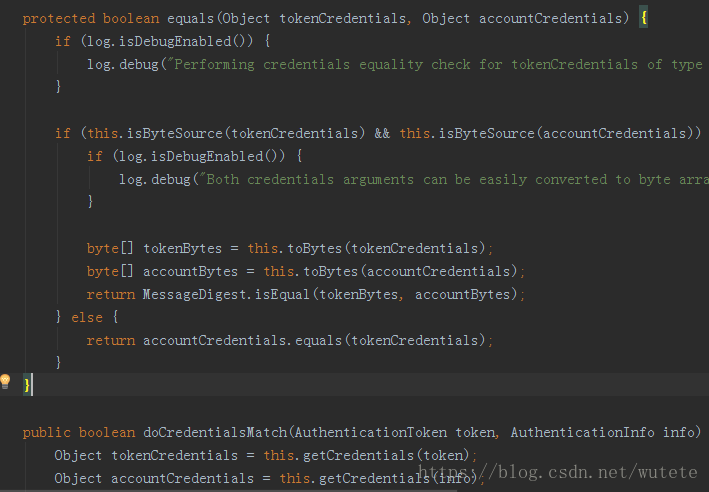Click 'accountCredentials.equals' in the else branch
The image size is (709, 492).
click(x=242, y=341)
